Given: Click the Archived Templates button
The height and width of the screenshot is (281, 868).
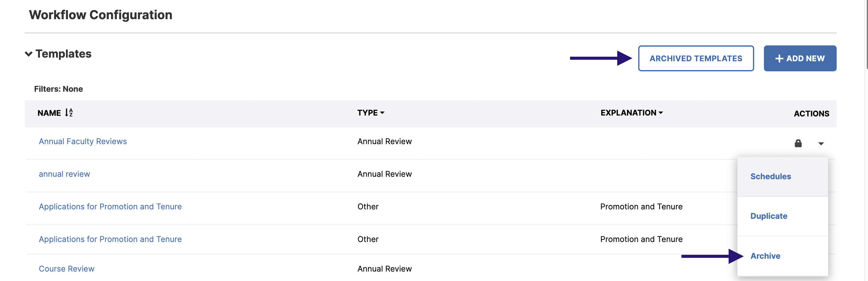Looking at the screenshot, I should pyautogui.click(x=696, y=58).
